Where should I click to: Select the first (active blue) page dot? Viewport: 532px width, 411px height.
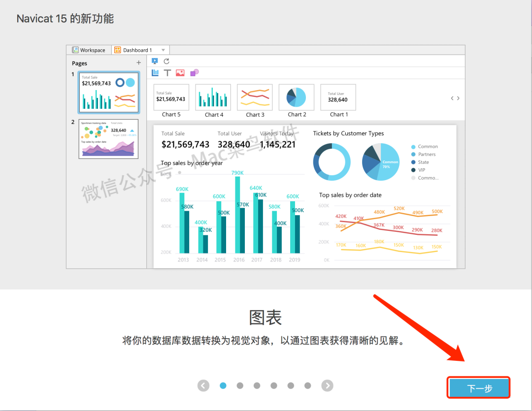(223, 385)
